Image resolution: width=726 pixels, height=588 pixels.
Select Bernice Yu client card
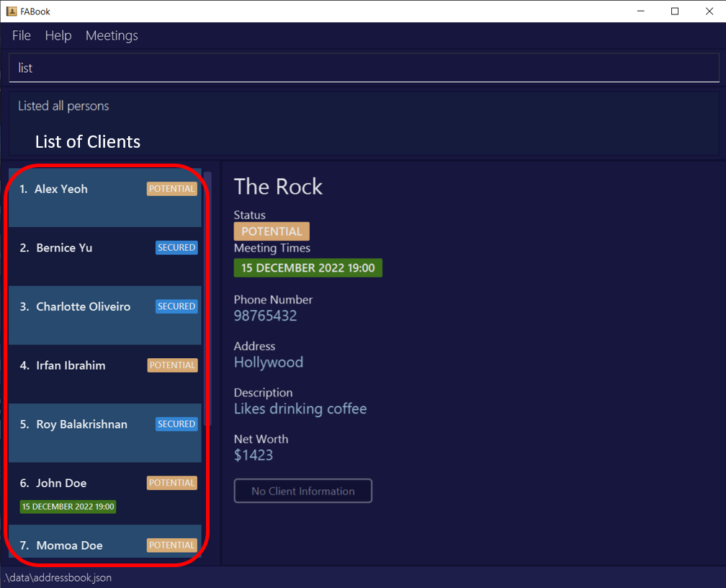(105, 257)
